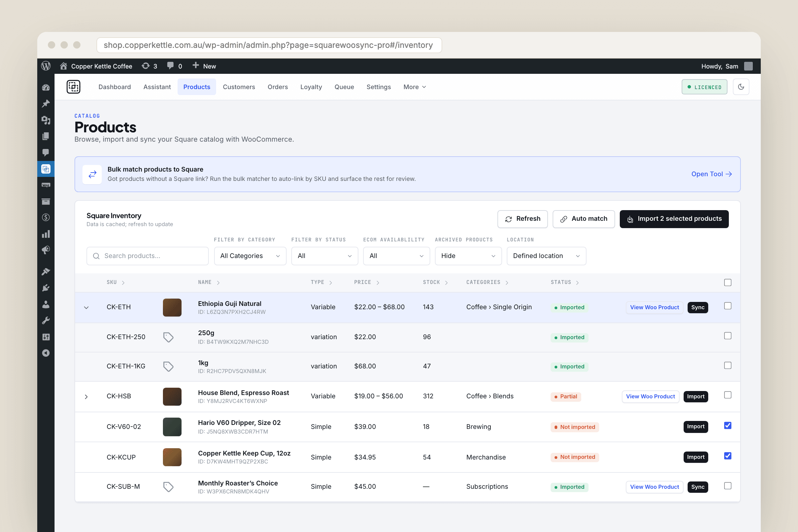Screen dimensions: 798x532
Task: Open the Settings sliders icon in sidebar
Action: click(46, 337)
